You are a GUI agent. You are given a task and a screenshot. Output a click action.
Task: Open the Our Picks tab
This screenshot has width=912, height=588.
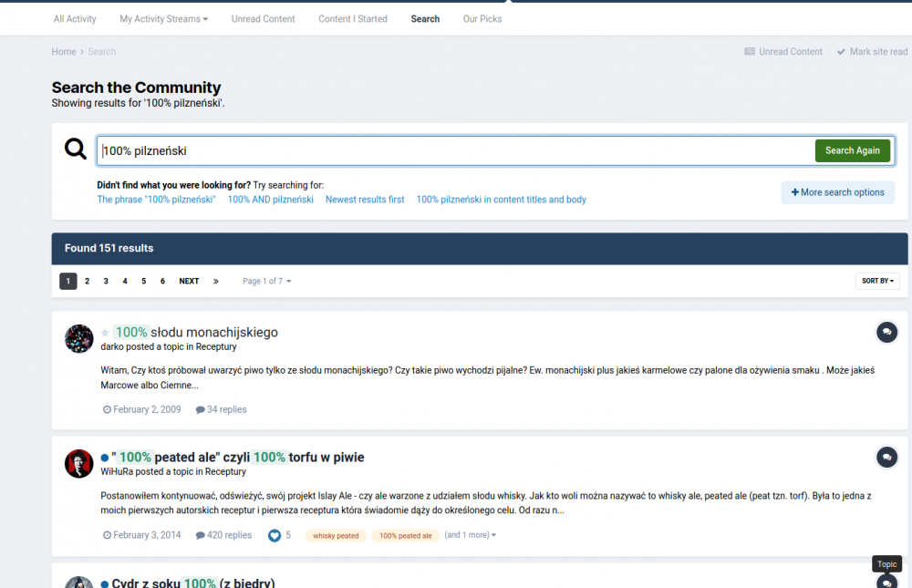(482, 19)
